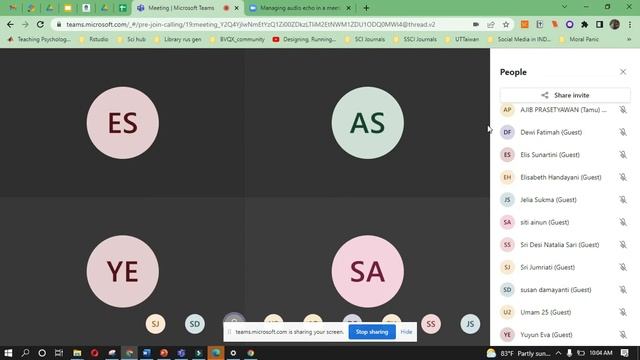
Task: Open participant Dewi Fatimah (Guest)
Action: point(551,132)
